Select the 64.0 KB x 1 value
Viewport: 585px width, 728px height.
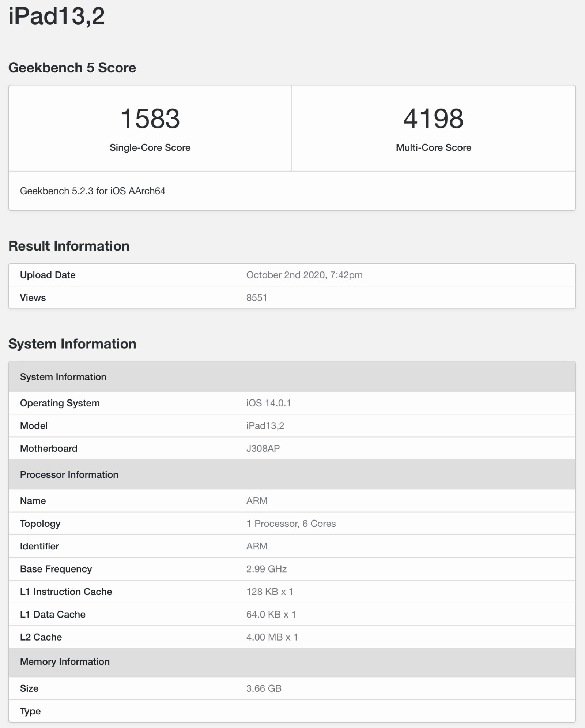(271, 614)
